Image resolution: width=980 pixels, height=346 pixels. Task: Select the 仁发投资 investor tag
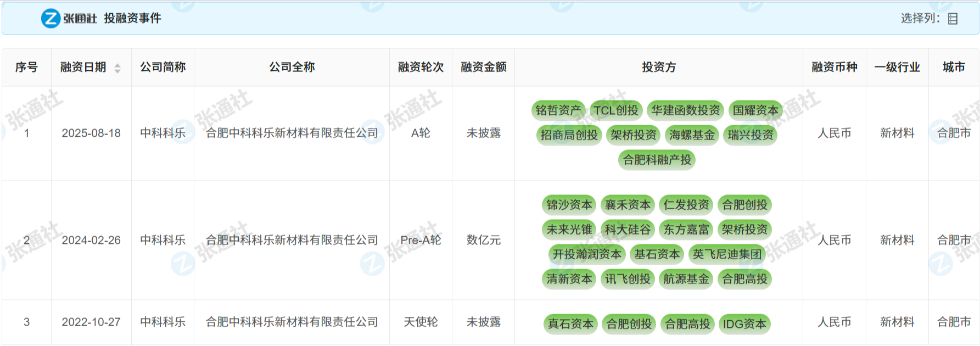[x=686, y=205]
